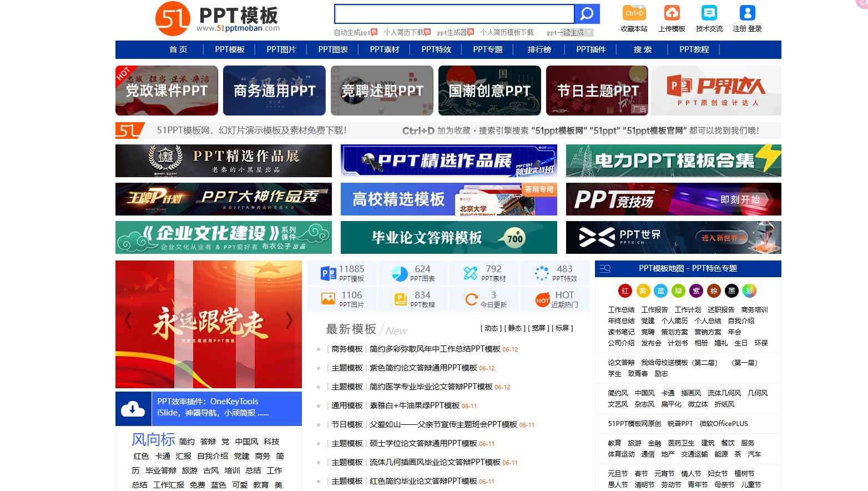Open 素雅白+牛油果绿PPT模板 link
The image size is (868, 491).
click(415, 405)
